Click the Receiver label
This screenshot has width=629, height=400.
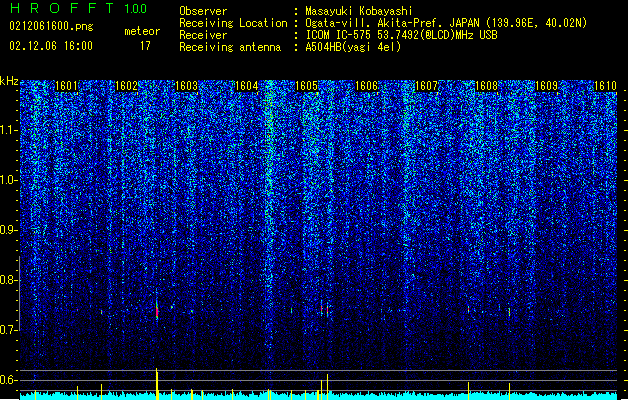(203, 35)
